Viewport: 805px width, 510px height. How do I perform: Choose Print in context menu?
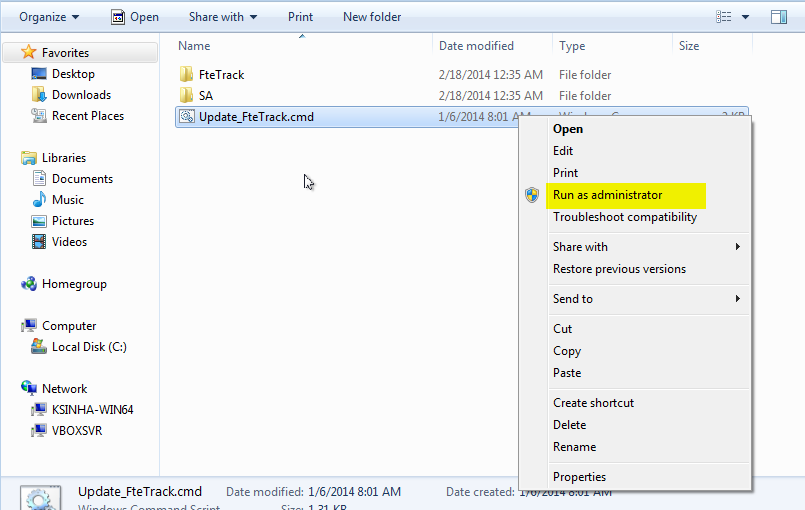point(565,173)
